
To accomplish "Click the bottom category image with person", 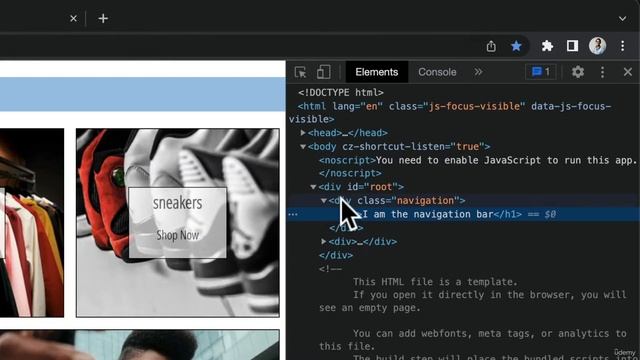I will pos(140,345).
